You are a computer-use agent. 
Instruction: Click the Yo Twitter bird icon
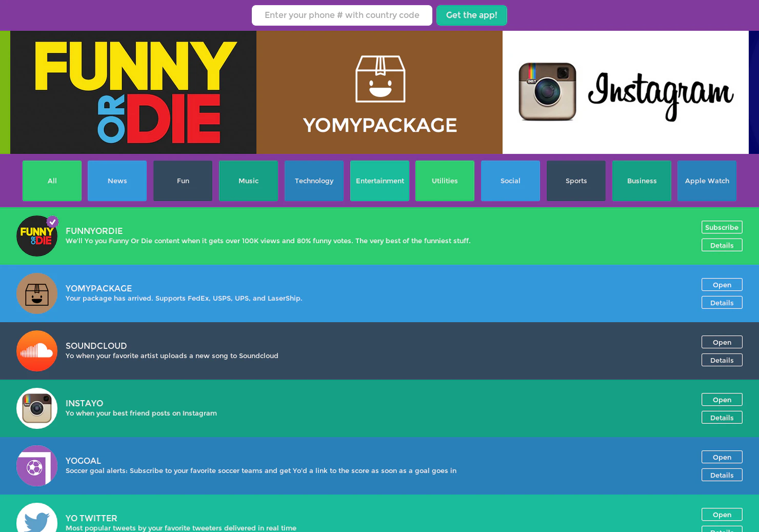(x=37, y=518)
